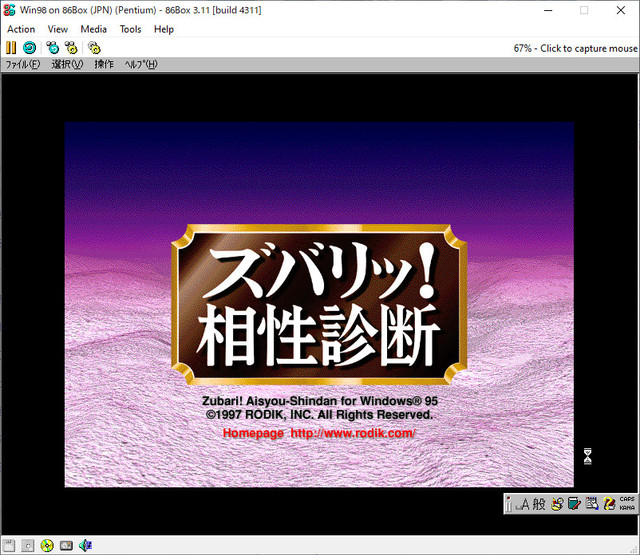Open the guest ヘルプ(H) menu
The image size is (640, 555).
click(141, 64)
